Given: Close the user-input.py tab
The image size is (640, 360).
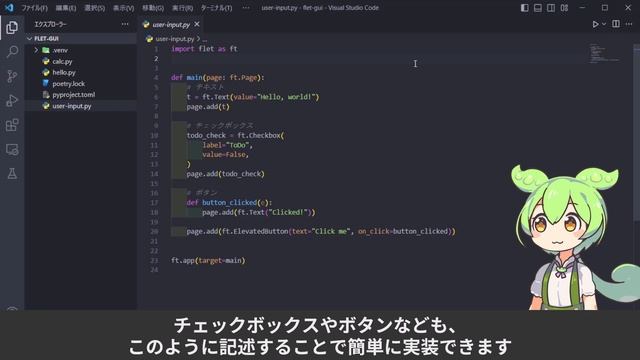Looking at the screenshot, I should pyautogui.click(x=197, y=24).
